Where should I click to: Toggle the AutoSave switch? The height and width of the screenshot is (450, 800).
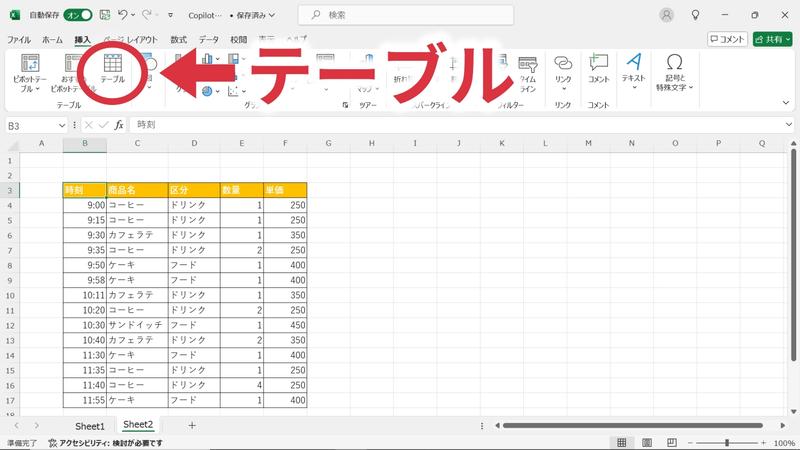pos(78,15)
